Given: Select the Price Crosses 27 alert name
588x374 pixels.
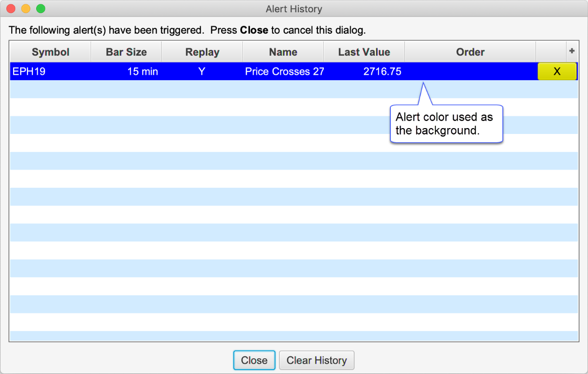Looking at the screenshot, I should pyautogui.click(x=284, y=71).
